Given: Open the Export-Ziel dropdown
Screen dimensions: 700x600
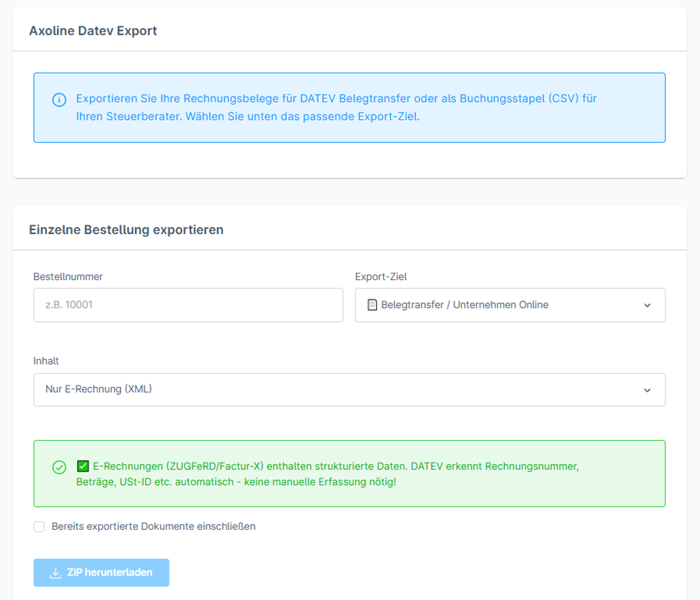Looking at the screenshot, I should coord(510,305).
